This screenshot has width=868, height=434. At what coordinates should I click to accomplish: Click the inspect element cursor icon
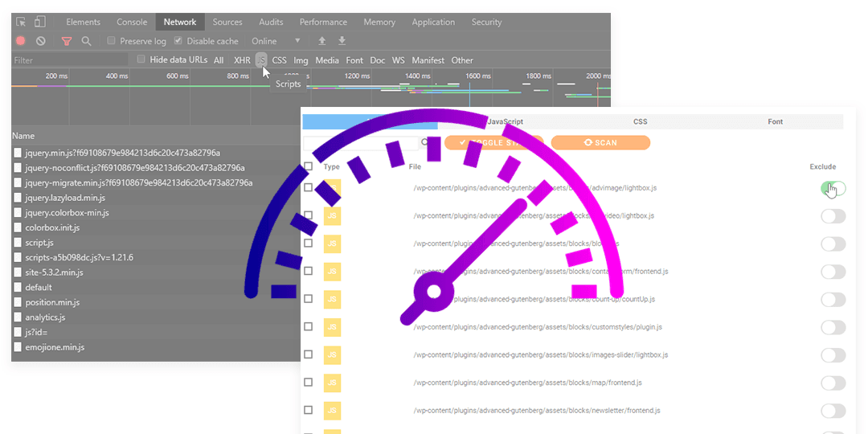21,23
